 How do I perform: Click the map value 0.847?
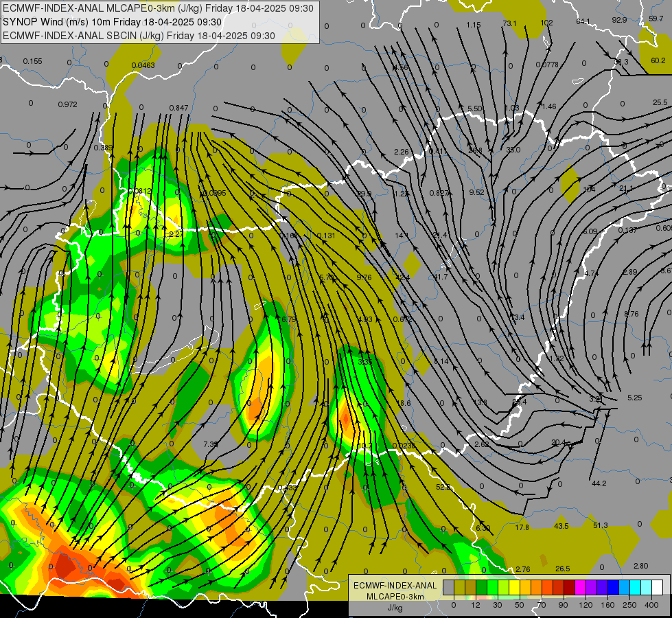(178, 108)
